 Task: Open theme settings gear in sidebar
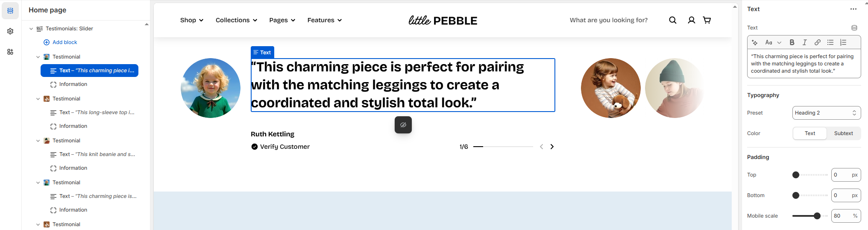point(10,31)
